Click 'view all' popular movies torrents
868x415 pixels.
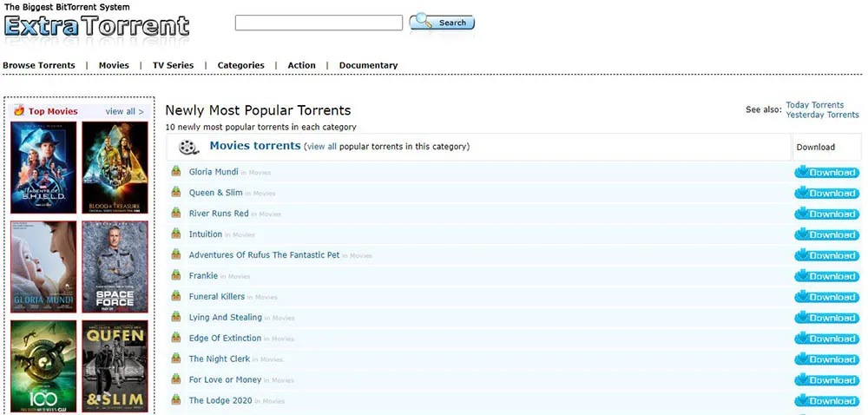[322, 147]
